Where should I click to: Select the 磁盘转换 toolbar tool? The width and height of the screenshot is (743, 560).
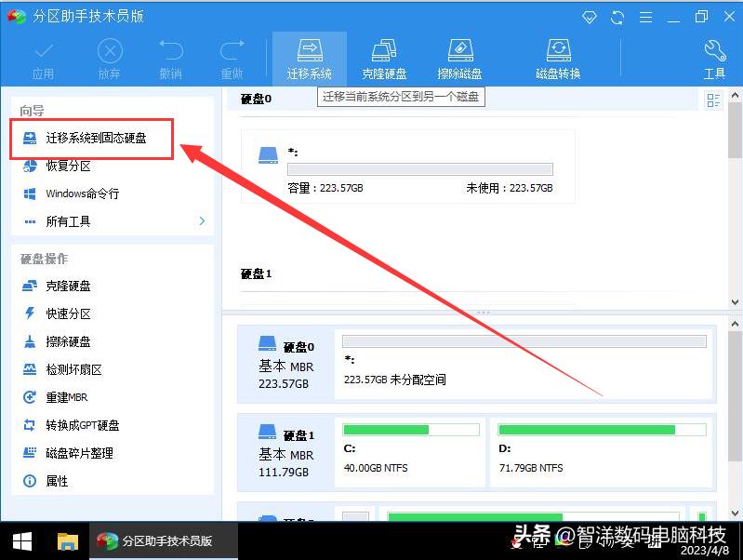558,60
